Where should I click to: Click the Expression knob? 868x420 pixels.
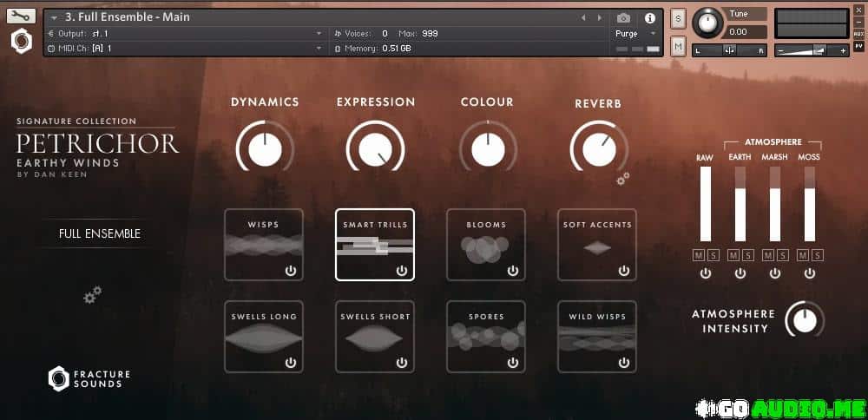pyautogui.click(x=375, y=149)
